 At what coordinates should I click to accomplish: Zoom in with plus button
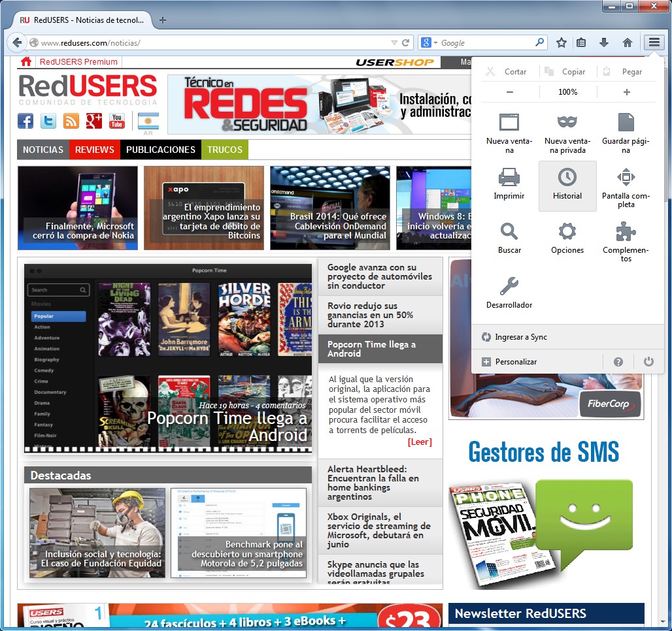(x=627, y=92)
